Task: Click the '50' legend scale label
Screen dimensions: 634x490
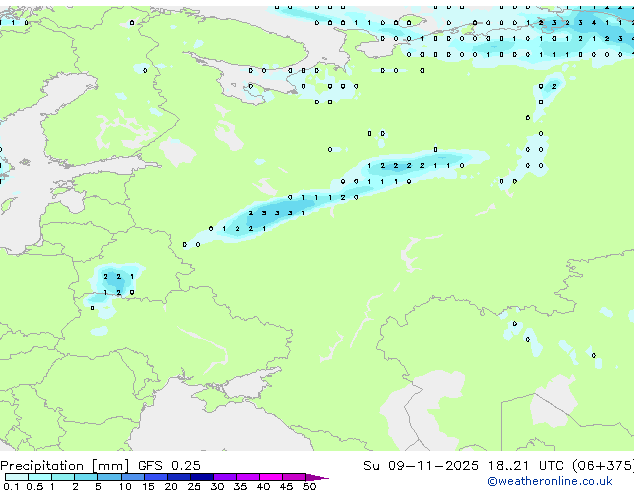Action: pos(309,486)
